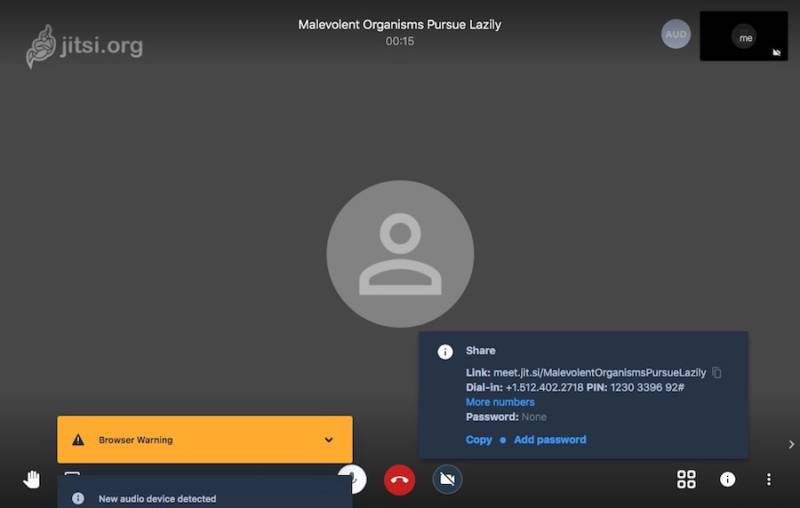Click the Password None value

click(534, 417)
